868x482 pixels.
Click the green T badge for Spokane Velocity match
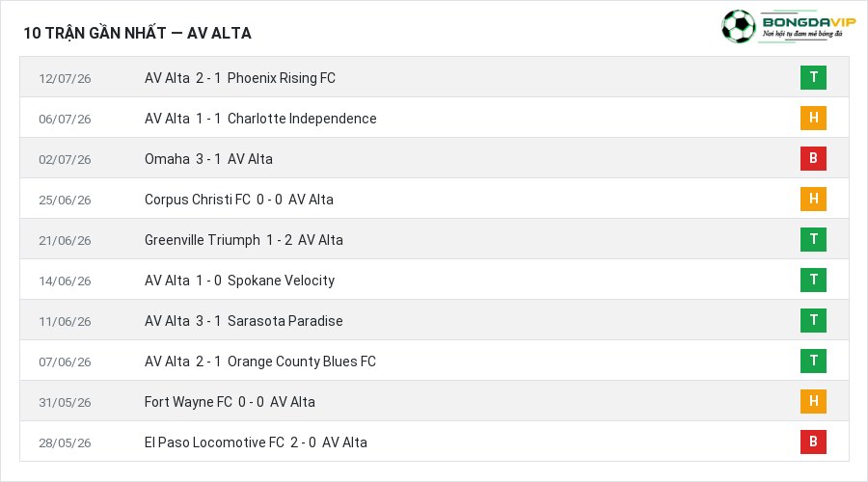pyautogui.click(x=813, y=280)
